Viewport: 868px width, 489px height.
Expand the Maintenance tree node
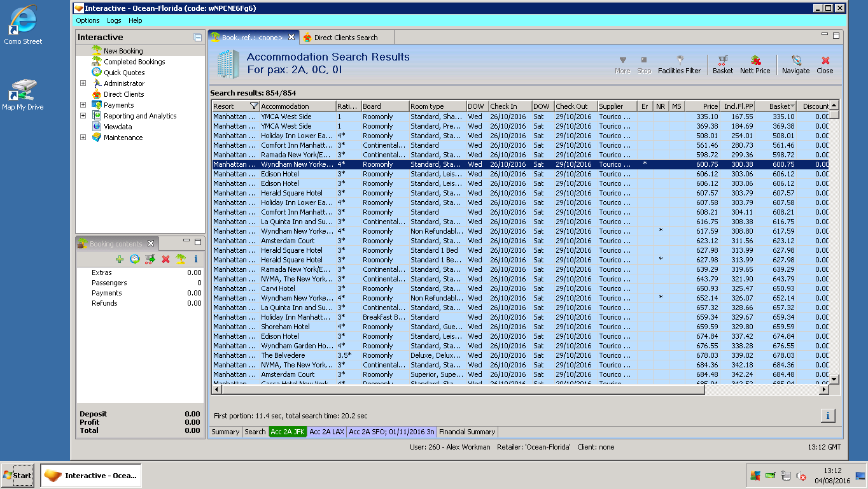(83, 138)
